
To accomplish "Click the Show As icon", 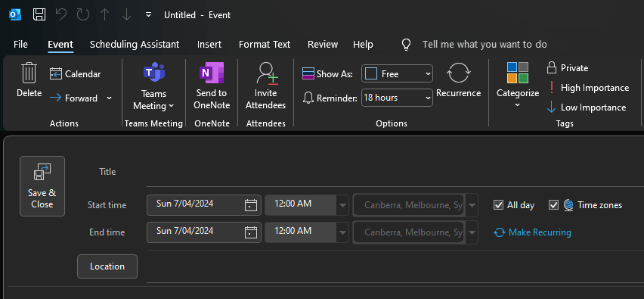I will click(x=308, y=73).
